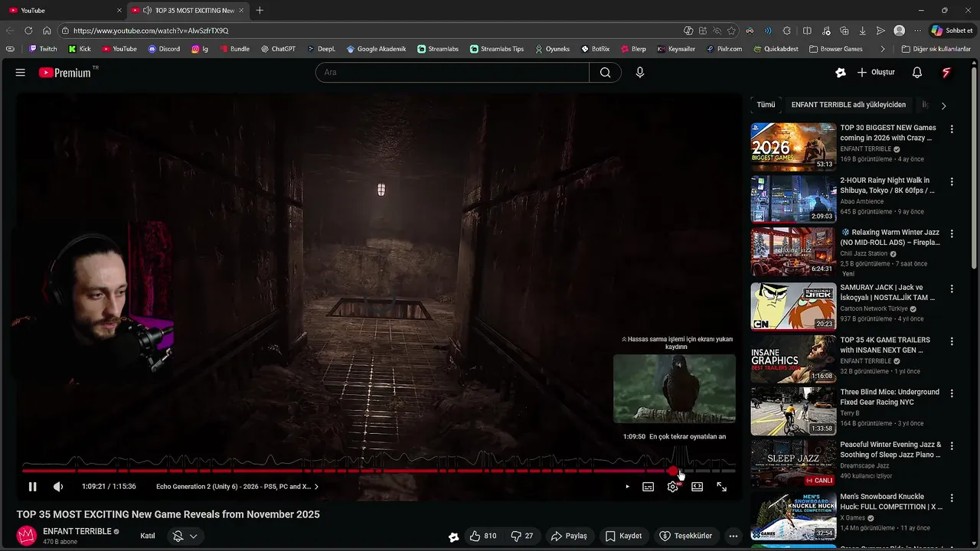Open browser extensions puzzle icon
This screenshot has height=551, width=980.
pyautogui.click(x=787, y=31)
